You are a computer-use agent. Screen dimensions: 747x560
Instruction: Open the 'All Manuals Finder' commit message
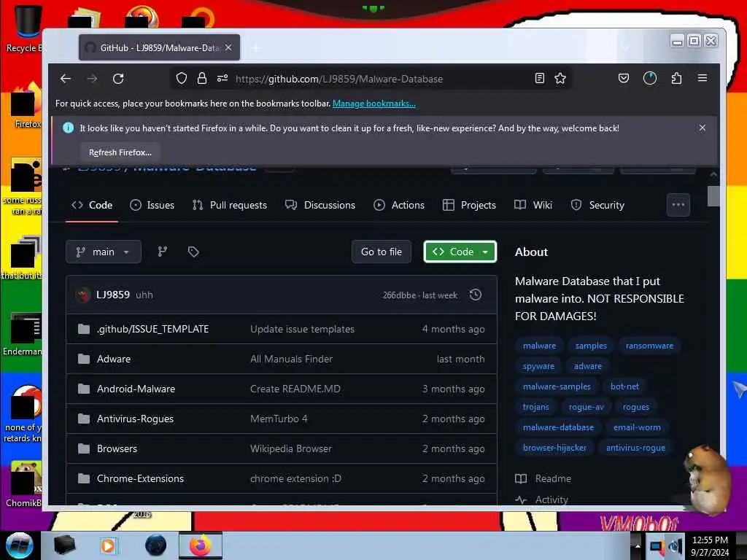(291, 359)
